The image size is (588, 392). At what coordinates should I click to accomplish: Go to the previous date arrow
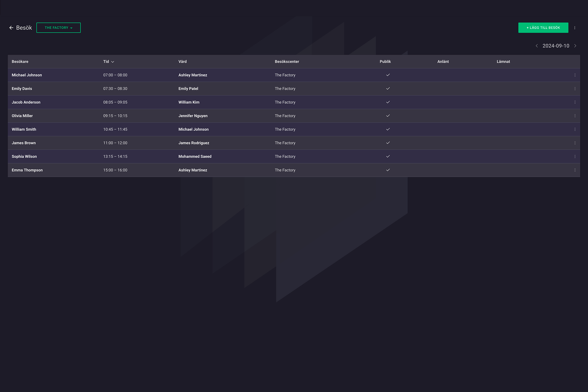coord(537,46)
